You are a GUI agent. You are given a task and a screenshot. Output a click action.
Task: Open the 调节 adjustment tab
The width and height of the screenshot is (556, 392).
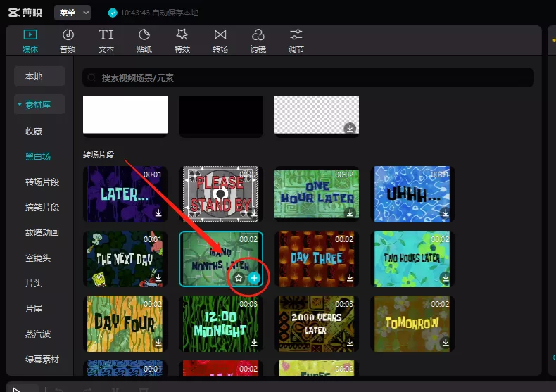(296, 41)
